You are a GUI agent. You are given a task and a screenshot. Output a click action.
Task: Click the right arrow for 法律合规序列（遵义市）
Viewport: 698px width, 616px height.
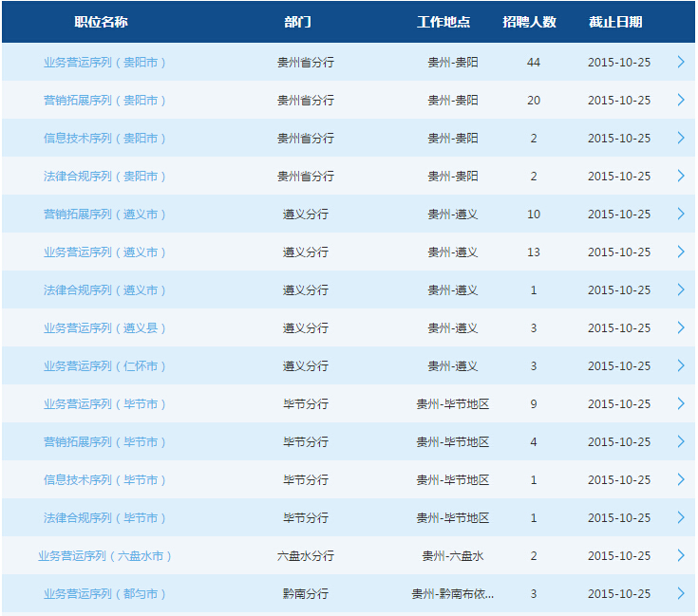(680, 289)
